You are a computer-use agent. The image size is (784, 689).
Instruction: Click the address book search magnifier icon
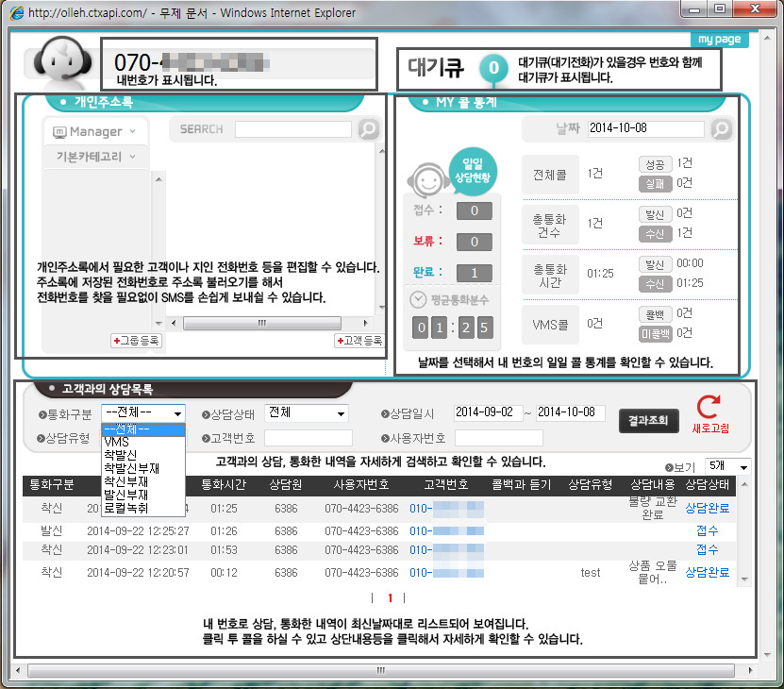[369, 129]
